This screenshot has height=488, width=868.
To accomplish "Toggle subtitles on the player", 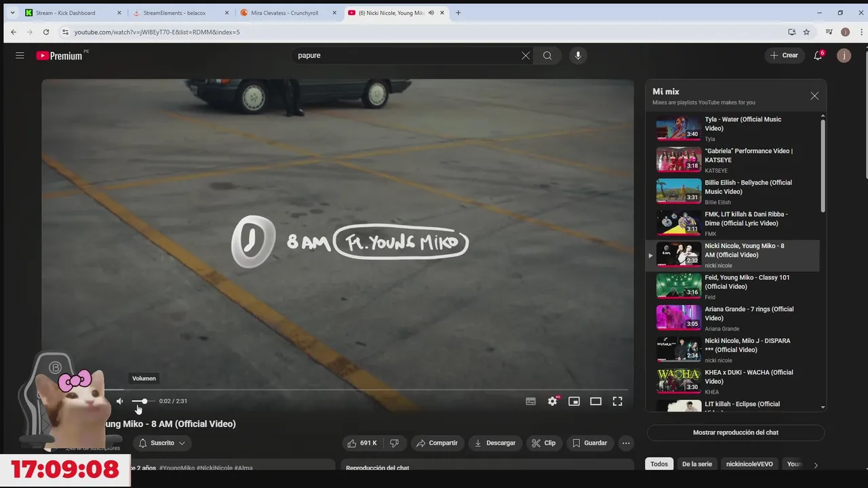I will (x=531, y=401).
